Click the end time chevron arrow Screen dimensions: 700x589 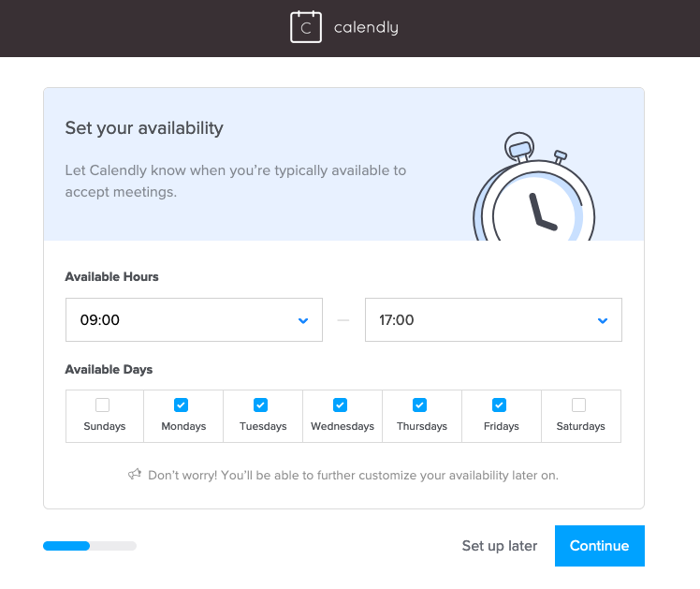[603, 320]
